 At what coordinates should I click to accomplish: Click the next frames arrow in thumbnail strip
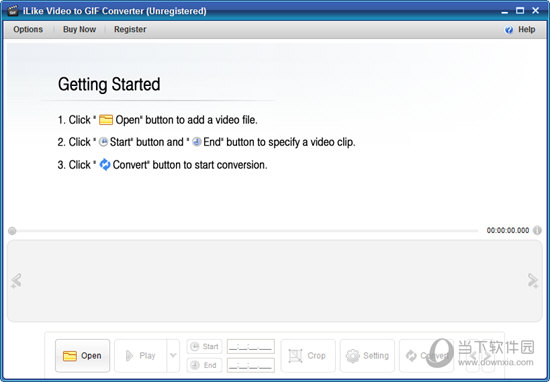click(533, 281)
